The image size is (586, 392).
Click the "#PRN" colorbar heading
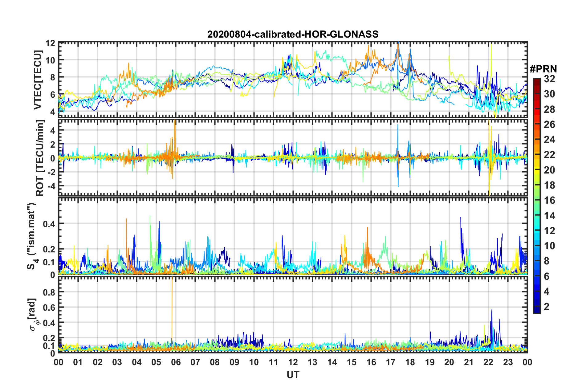click(543, 69)
